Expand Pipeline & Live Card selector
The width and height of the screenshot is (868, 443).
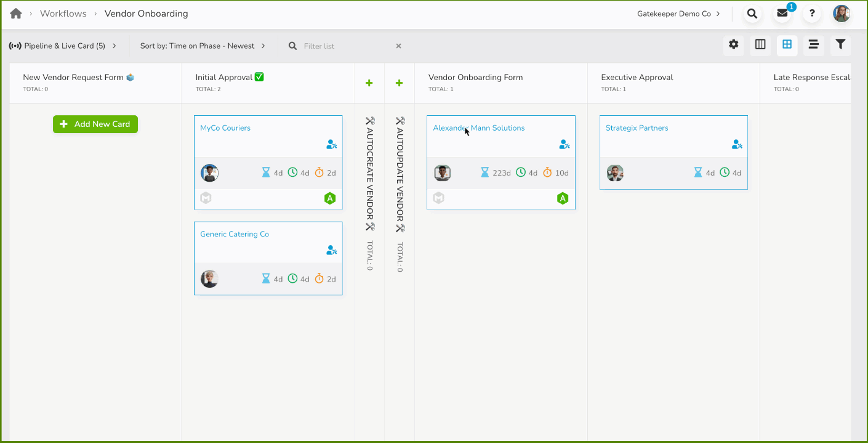coord(63,46)
